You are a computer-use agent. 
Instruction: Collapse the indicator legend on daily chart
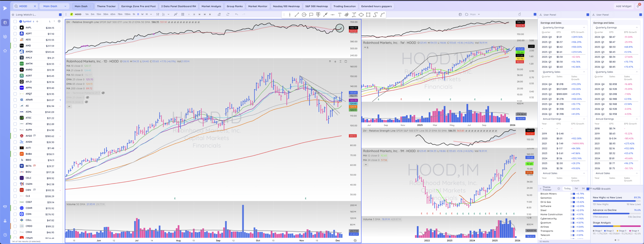tap(69, 107)
